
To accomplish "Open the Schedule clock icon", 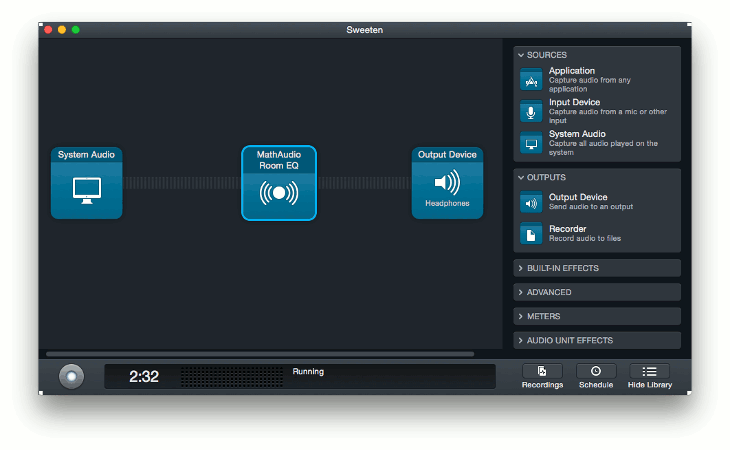I will click(x=596, y=371).
